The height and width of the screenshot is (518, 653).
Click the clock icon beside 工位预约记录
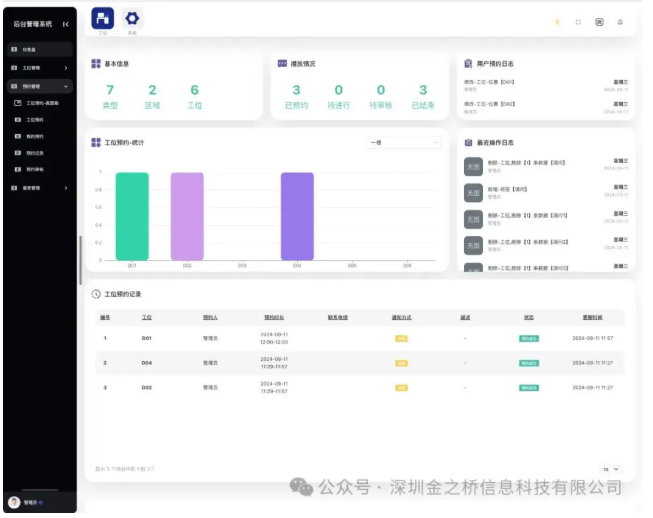pyautogui.click(x=96, y=294)
